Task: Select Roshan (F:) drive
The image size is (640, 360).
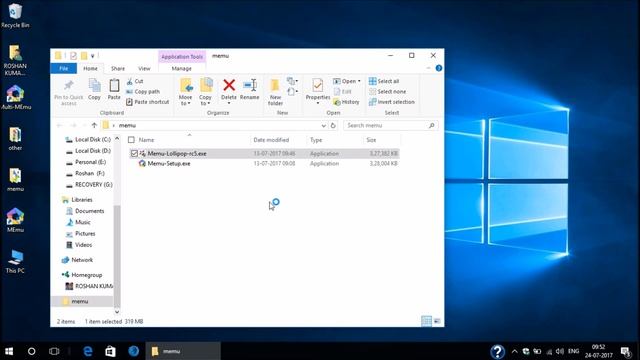Action: coord(85,173)
